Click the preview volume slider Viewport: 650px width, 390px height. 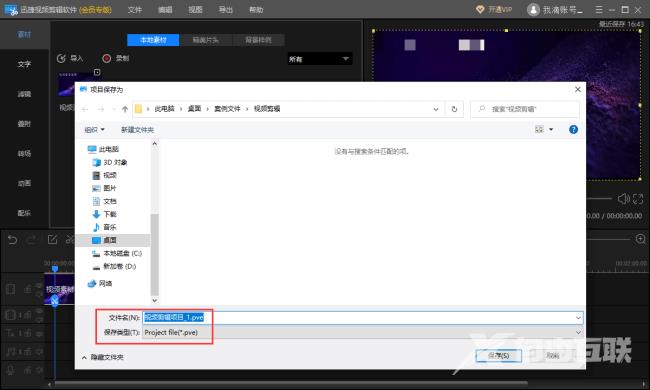pyautogui.click(x=599, y=199)
